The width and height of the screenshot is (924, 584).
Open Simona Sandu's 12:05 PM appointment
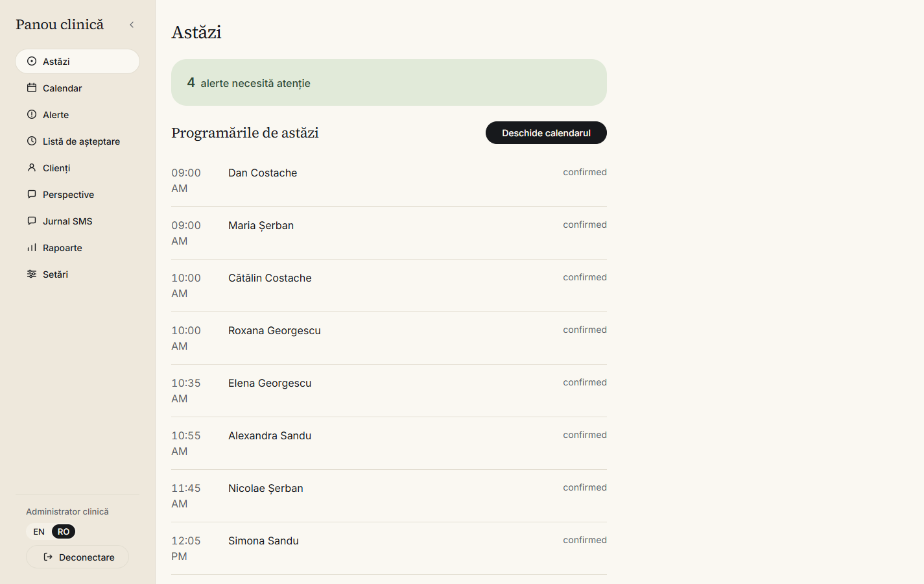pyautogui.click(x=389, y=548)
